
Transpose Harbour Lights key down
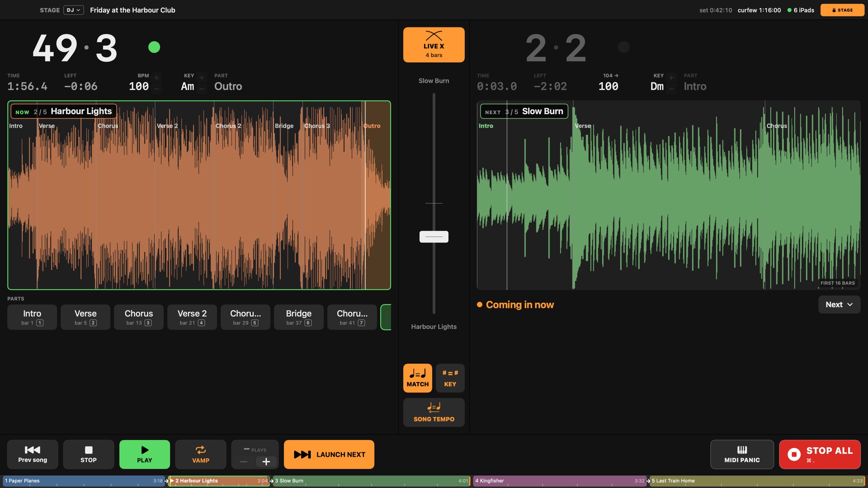coord(201,88)
